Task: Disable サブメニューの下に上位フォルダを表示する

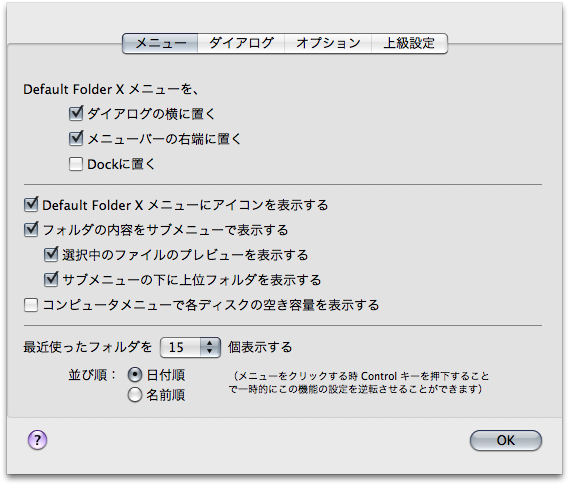Action: (51, 280)
